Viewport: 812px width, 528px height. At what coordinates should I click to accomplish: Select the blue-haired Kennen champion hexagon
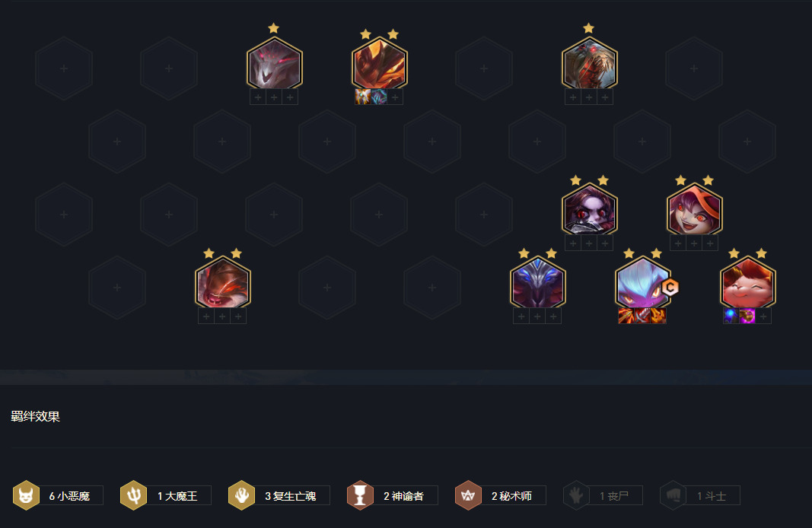(642, 284)
